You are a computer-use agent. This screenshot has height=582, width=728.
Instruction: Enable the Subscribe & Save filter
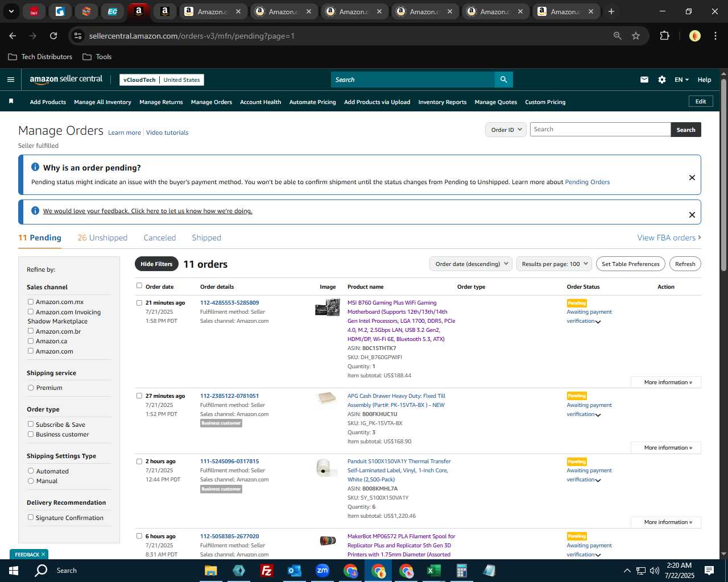31,424
